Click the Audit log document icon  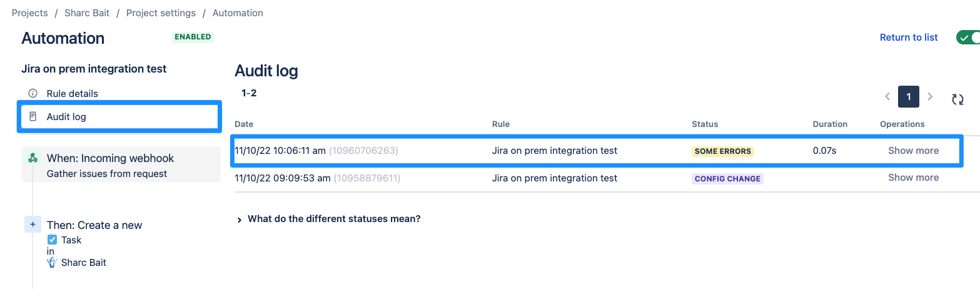pyautogui.click(x=33, y=116)
